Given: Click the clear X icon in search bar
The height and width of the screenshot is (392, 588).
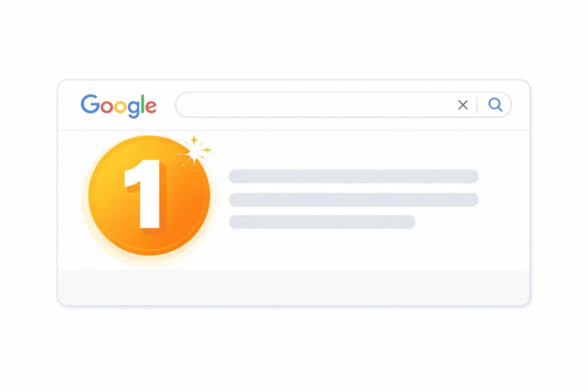Looking at the screenshot, I should pos(462,104).
